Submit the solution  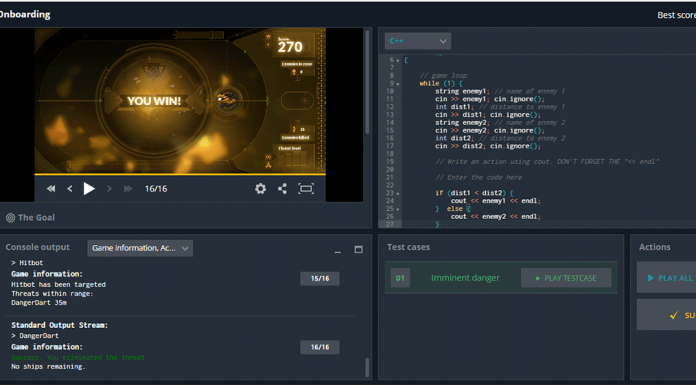pos(666,315)
